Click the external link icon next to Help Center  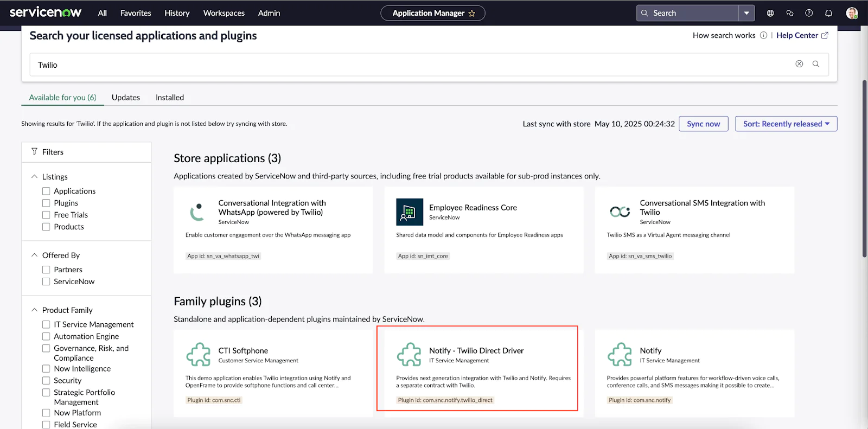825,35
